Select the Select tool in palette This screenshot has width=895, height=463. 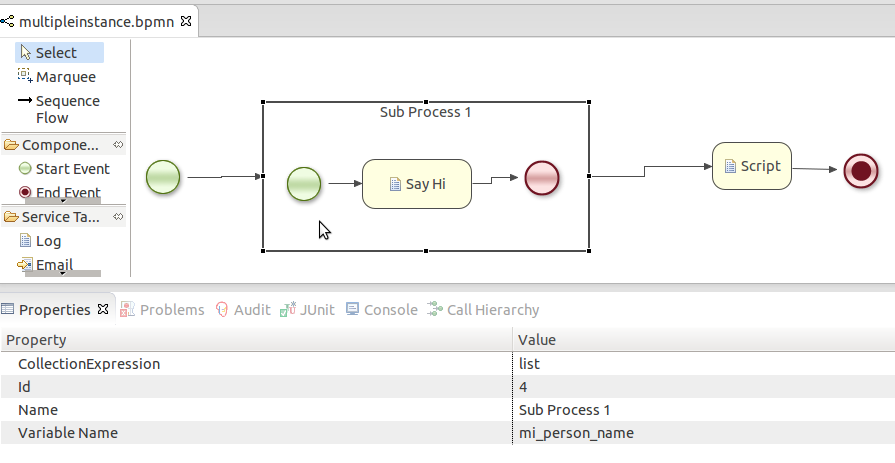coord(56,53)
